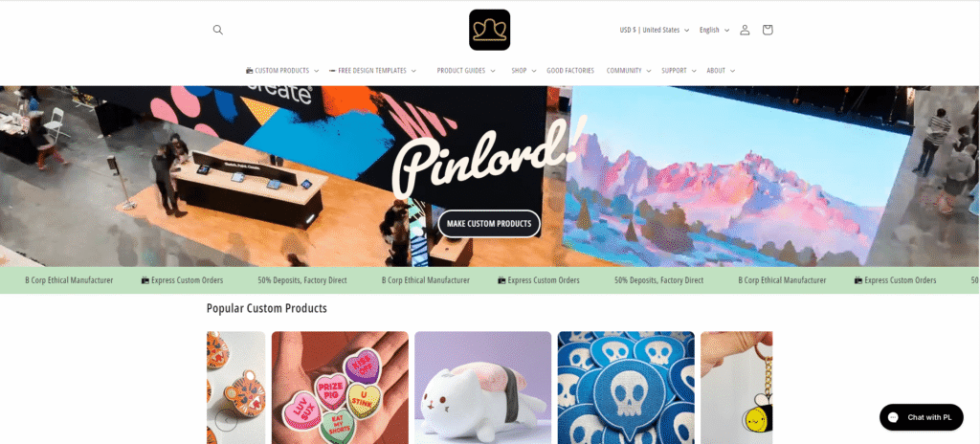Open the Free Design Templates menu
The height and width of the screenshot is (444, 980).
tap(372, 71)
